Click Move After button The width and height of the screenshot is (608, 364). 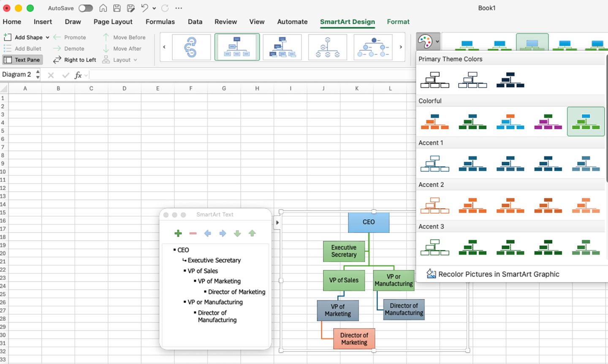tap(122, 49)
